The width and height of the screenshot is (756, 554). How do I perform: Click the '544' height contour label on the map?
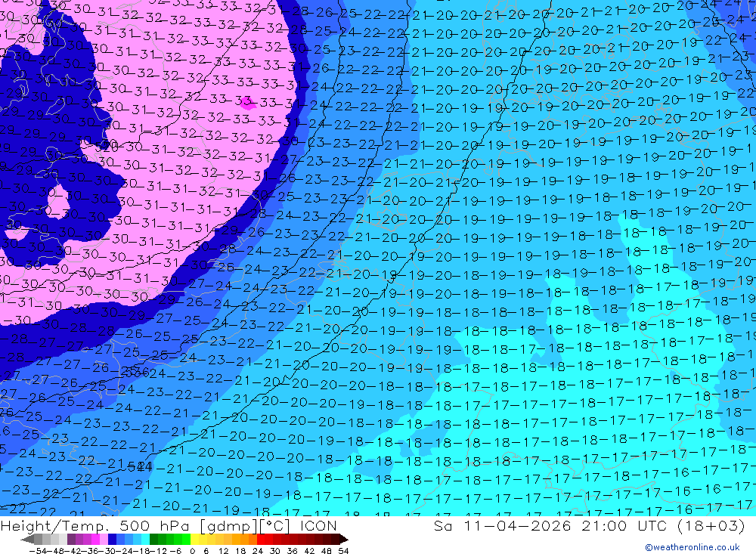141,466
